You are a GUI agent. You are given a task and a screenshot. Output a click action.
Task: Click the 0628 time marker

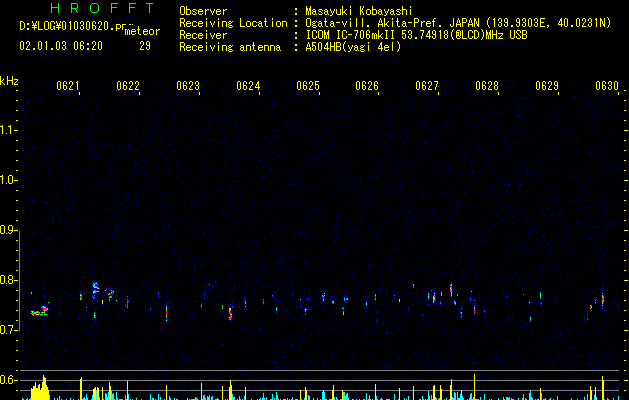487,86
